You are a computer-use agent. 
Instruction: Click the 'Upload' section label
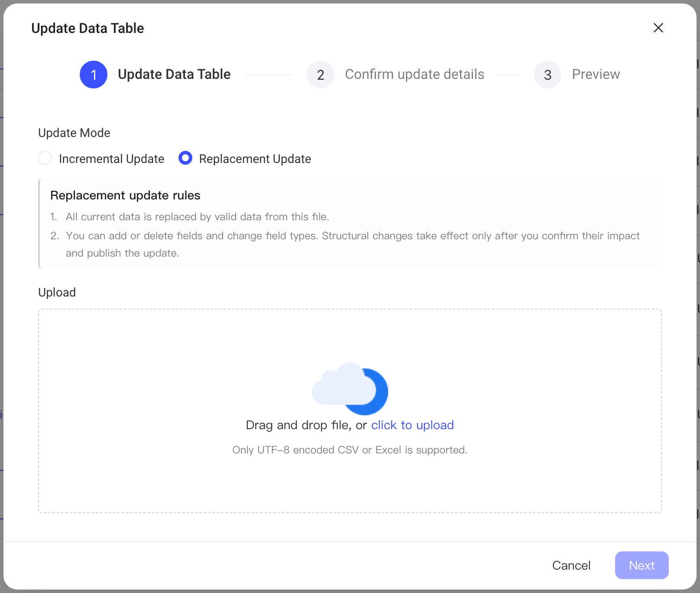click(57, 293)
